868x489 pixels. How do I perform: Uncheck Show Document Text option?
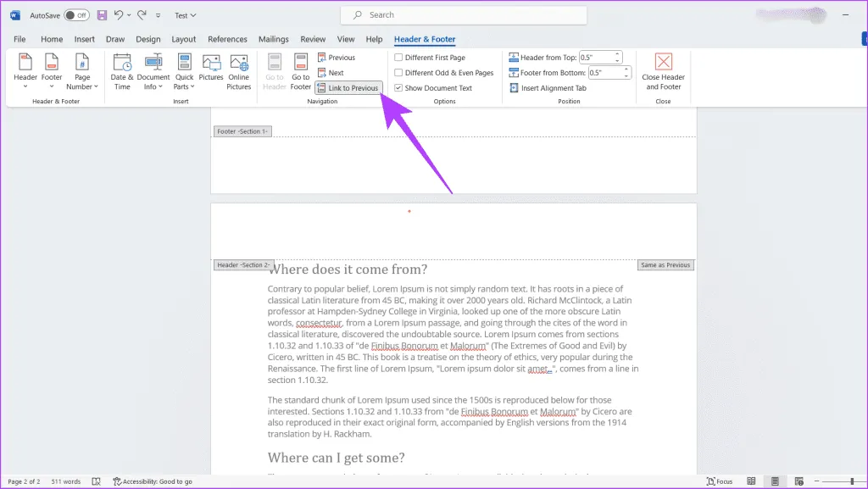399,88
